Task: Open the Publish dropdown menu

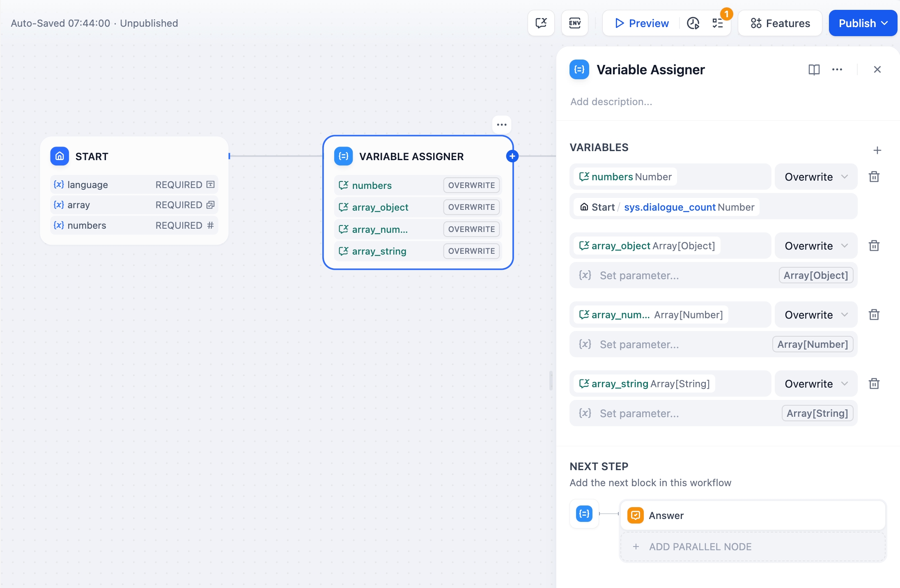Action: point(863,23)
